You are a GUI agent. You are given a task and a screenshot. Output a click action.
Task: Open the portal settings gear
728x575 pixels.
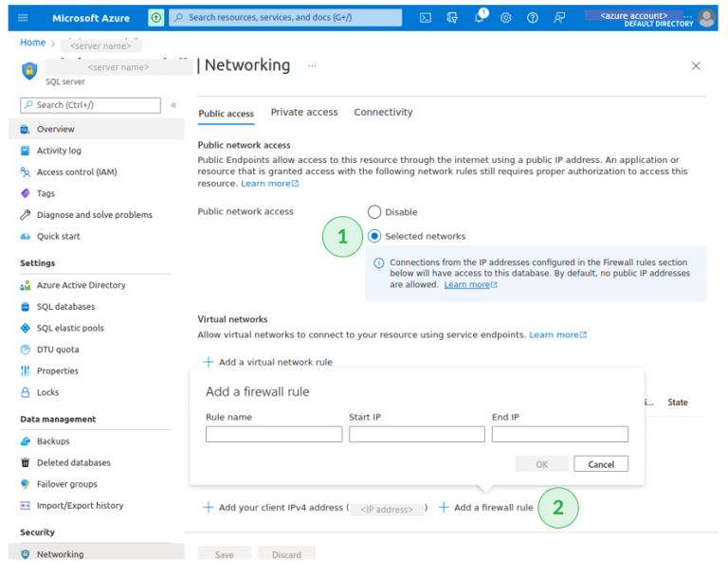pyautogui.click(x=506, y=17)
